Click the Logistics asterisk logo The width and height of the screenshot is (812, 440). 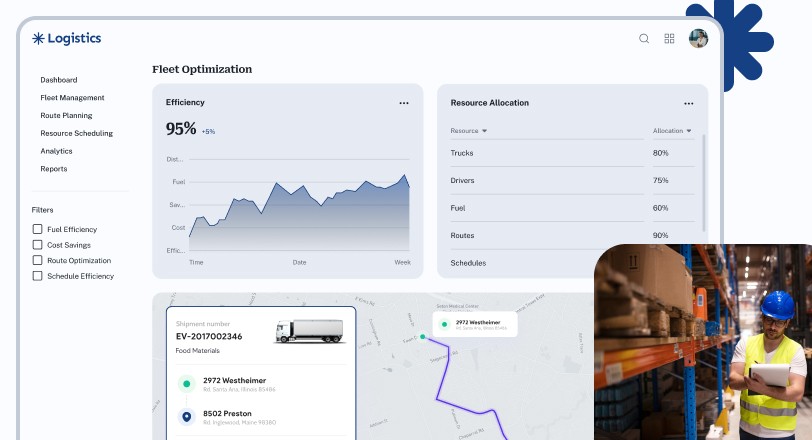coord(38,38)
